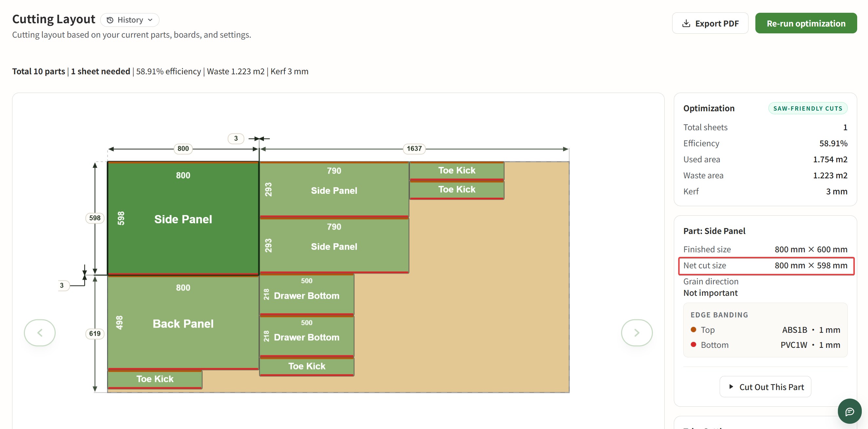Click the Top edge banding orange dot

coord(693,329)
